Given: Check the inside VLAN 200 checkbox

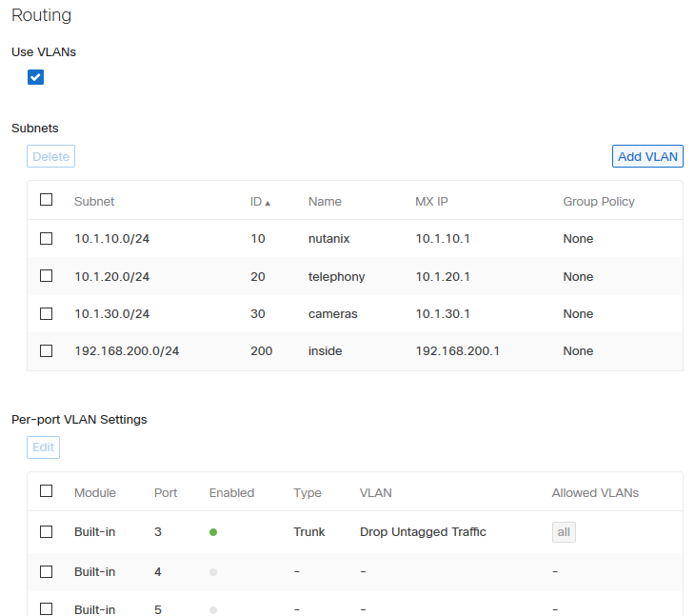Looking at the screenshot, I should tap(46, 350).
